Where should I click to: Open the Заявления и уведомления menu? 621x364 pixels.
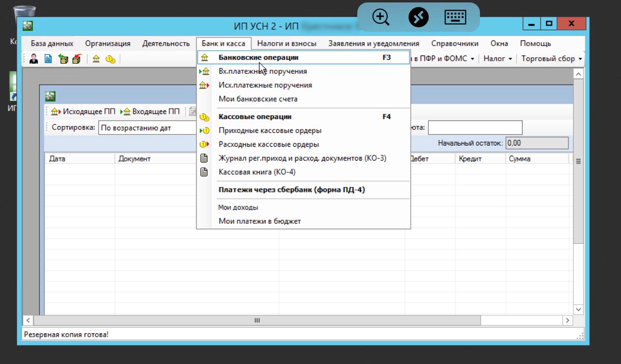(374, 43)
